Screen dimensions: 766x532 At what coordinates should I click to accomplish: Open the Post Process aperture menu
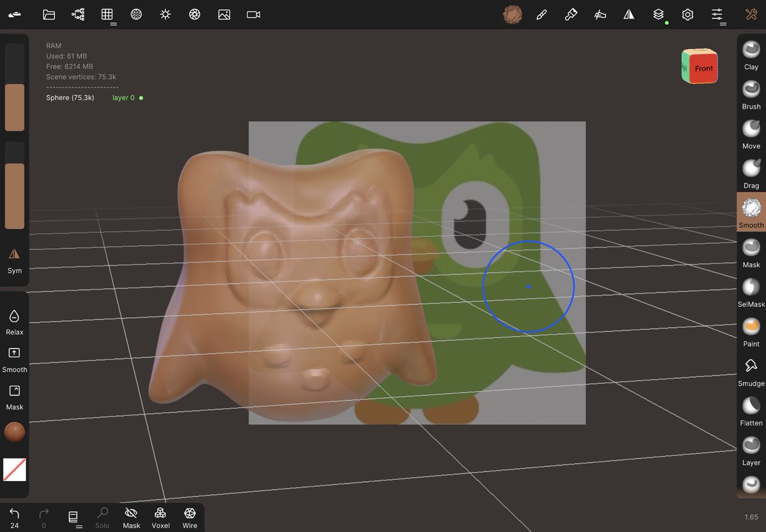tap(195, 14)
